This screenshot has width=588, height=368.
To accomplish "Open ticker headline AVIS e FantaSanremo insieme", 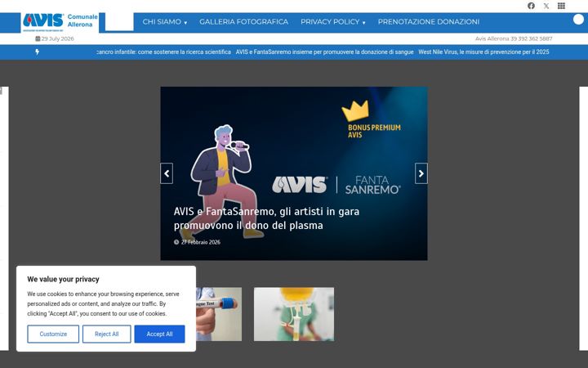I will [324, 52].
